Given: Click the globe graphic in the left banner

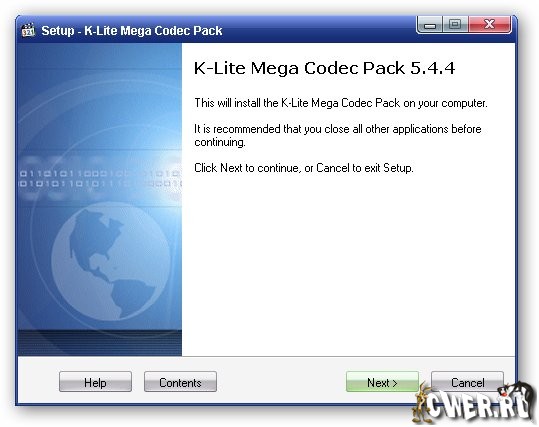Looking at the screenshot, I should 111,262.
